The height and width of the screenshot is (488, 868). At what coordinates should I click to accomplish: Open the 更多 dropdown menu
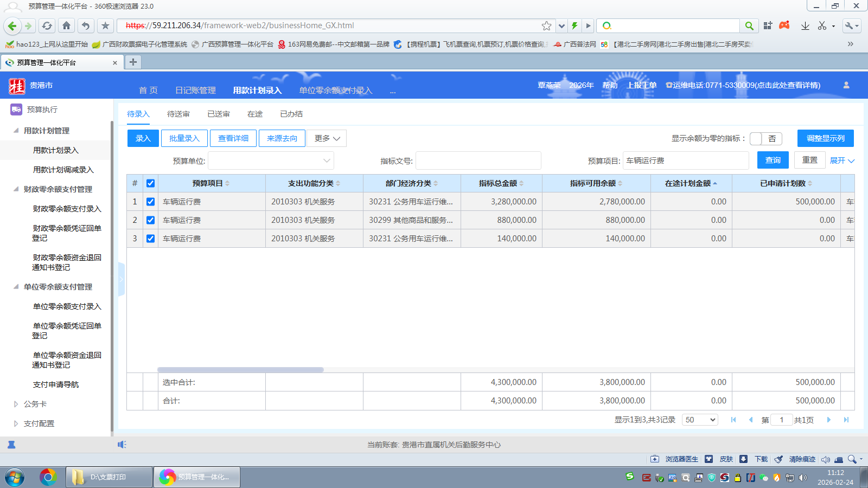tap(327, 138)
